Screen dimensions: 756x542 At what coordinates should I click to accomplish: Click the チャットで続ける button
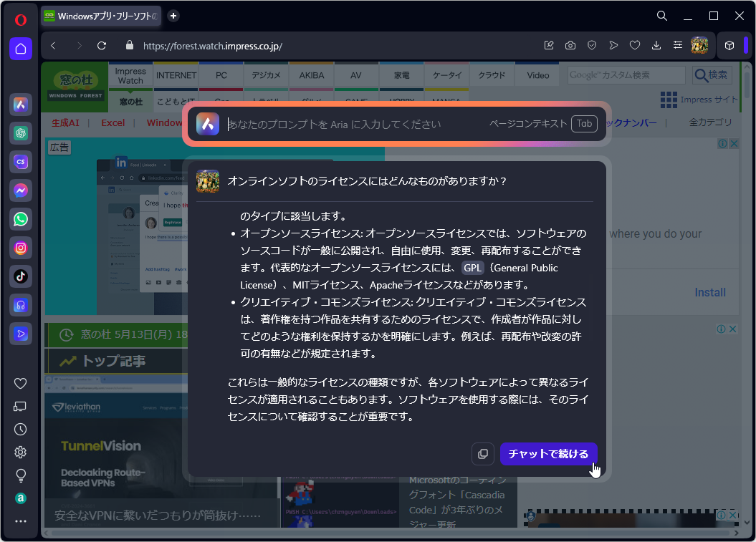click(x=548, y=453)
